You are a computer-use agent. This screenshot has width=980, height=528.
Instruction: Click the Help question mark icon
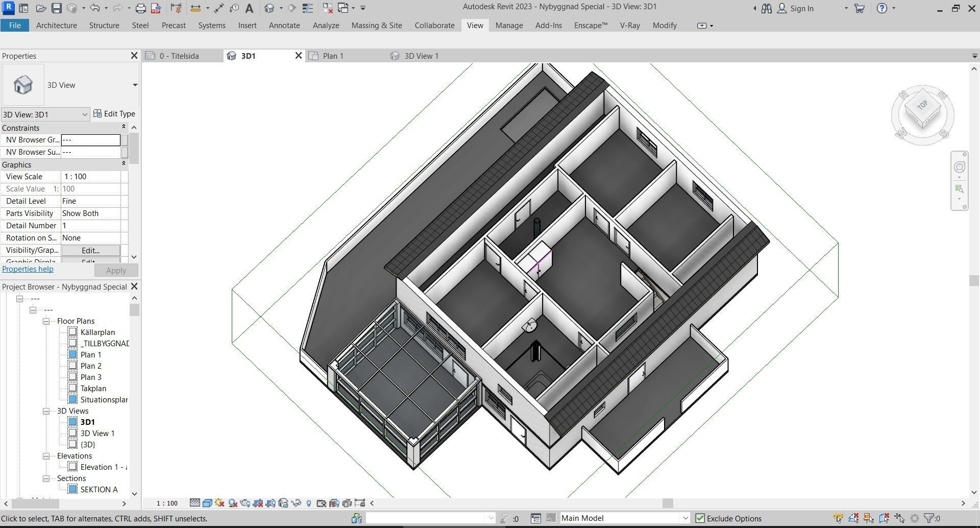click(881, 8)
